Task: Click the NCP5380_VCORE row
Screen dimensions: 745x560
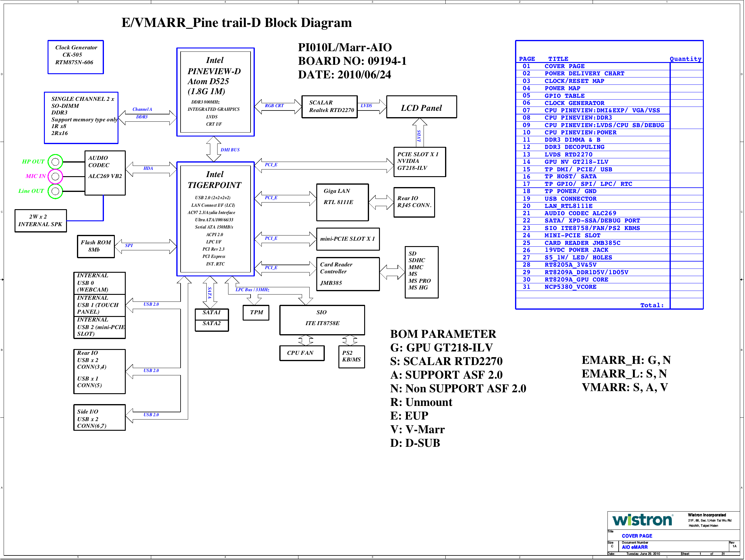Action: click(x=609, y=287)
